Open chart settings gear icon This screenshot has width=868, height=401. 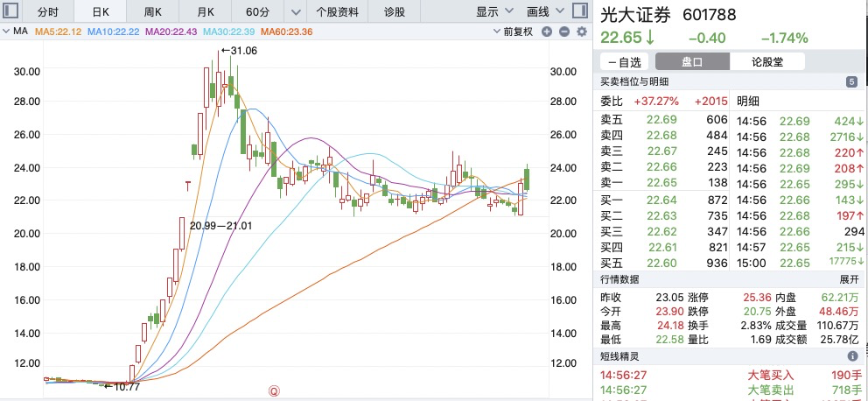tap(582, 32)
